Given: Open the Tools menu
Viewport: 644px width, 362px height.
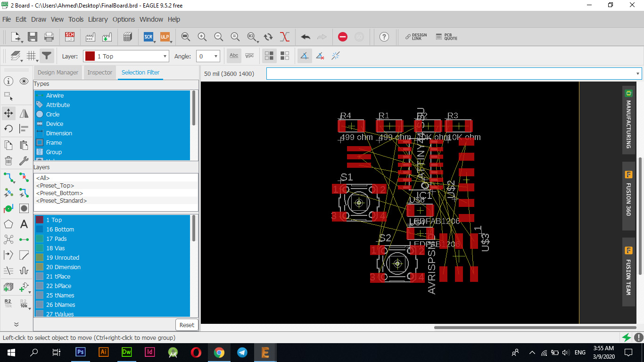Looking at the screenshot, I should [x=76, y=19].
